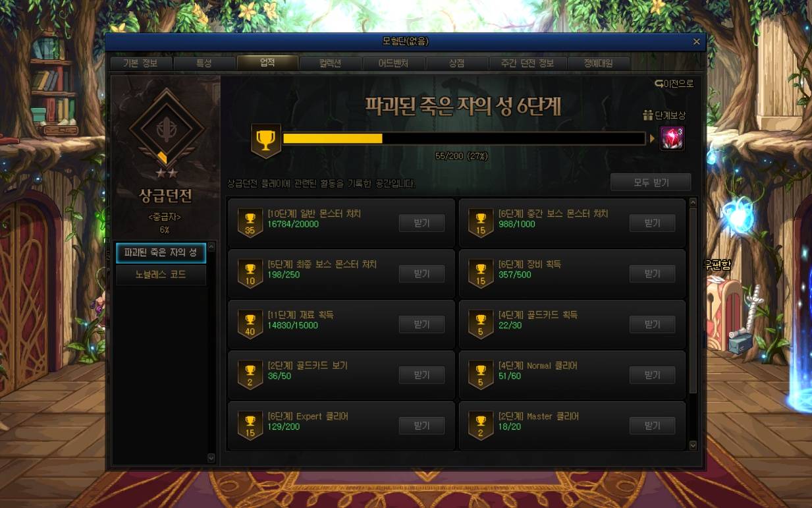
Task: Click the trophy badge of 장비 획득 achievement
Action: [x=480, y=273]
